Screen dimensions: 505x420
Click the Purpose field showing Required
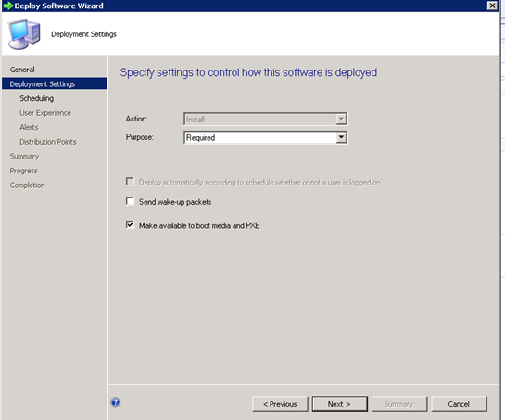click(x=265, y=137)
